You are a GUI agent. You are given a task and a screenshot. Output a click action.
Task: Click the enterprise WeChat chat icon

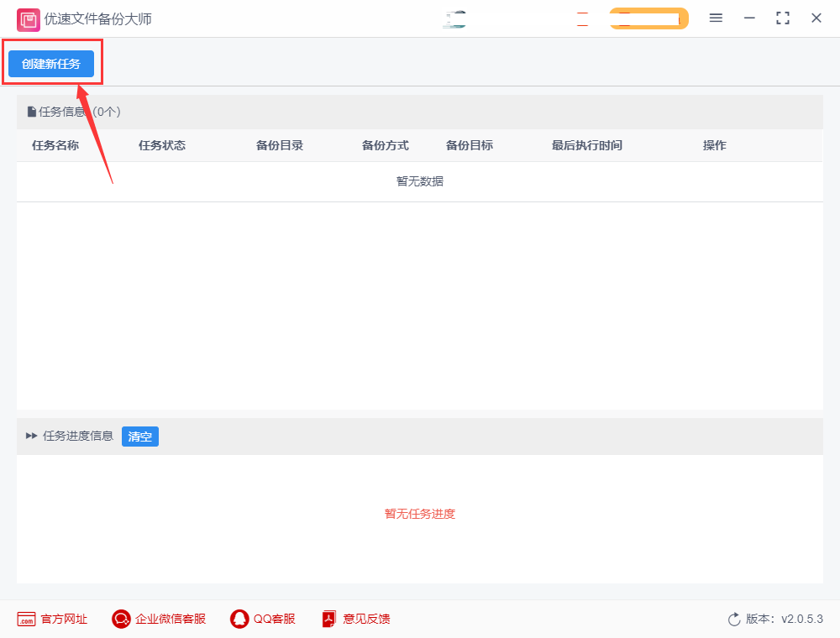pyautogui.click(x=121, y=620)
